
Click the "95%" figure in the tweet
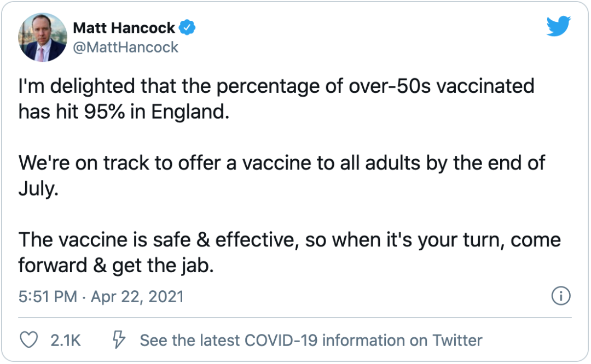105,112
